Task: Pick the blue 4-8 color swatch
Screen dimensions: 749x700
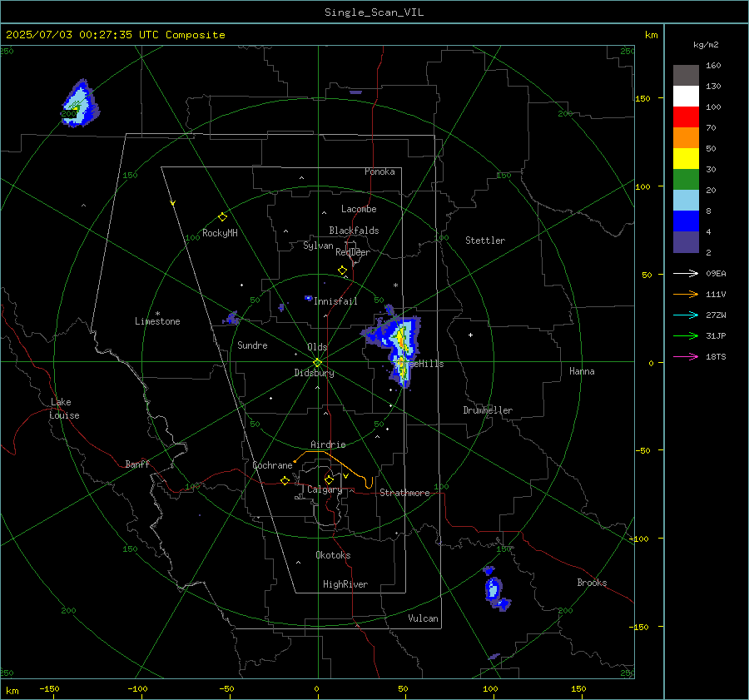Action: [686, 221]
